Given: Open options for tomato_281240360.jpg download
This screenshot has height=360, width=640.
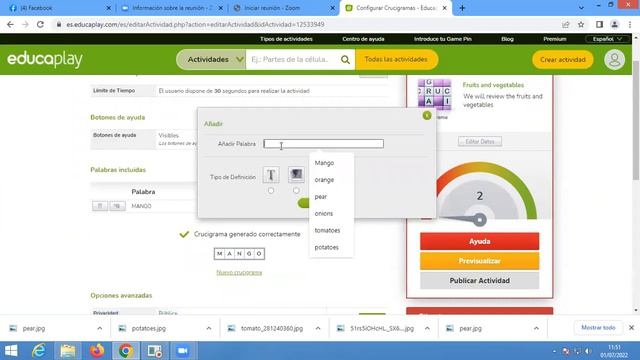Looking at the screenshot, I should coord(318,328).
